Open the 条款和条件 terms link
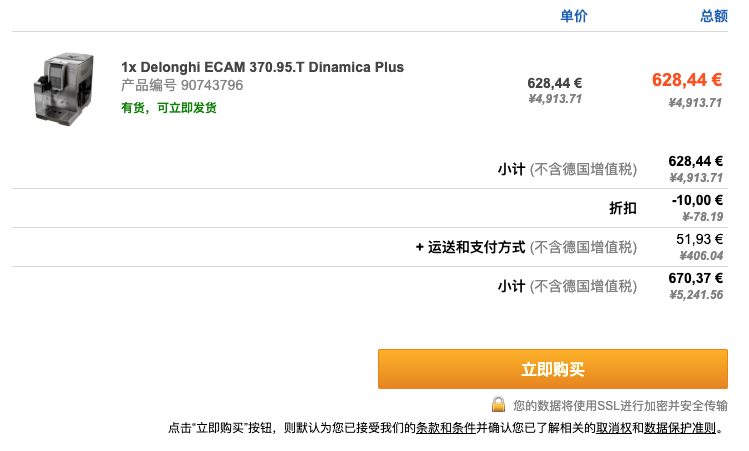Screen dimensions: 749x451 point(445,428)
